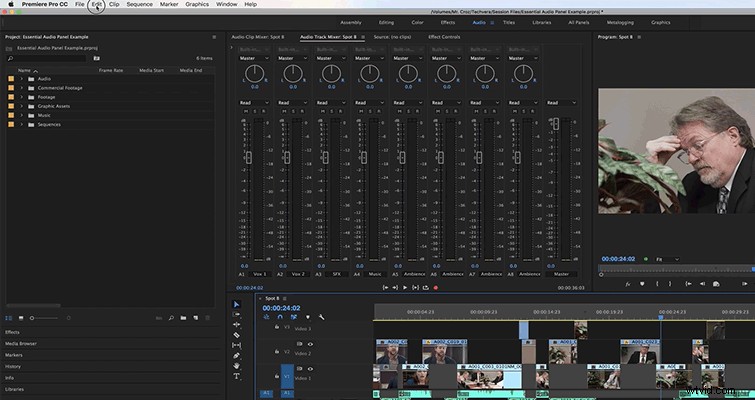
Task: Select the Razor tool
Action: coord(236,335)
